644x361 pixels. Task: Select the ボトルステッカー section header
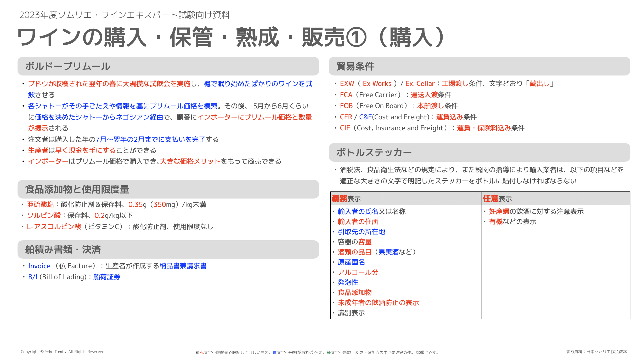tap(479, 152)
